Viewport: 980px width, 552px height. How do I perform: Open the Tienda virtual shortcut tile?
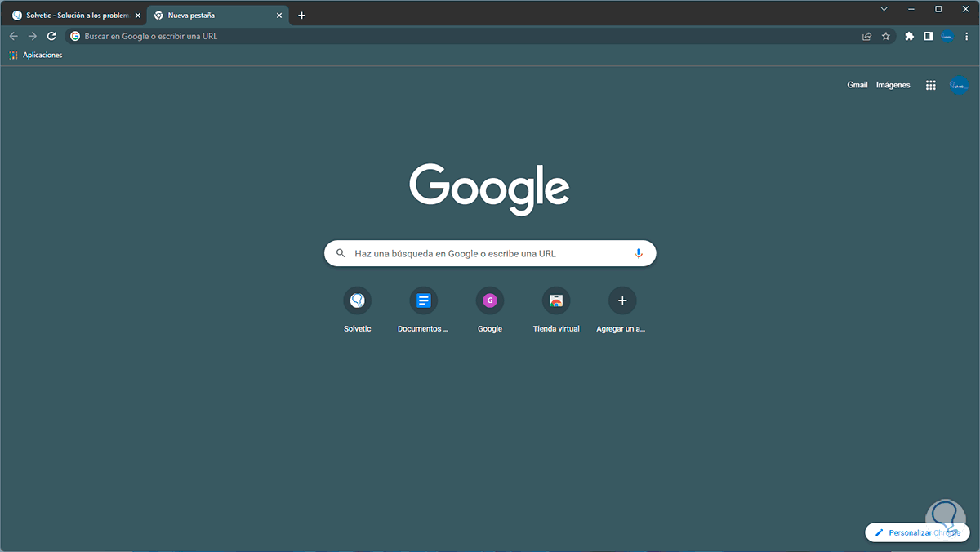tap(556, 309)
